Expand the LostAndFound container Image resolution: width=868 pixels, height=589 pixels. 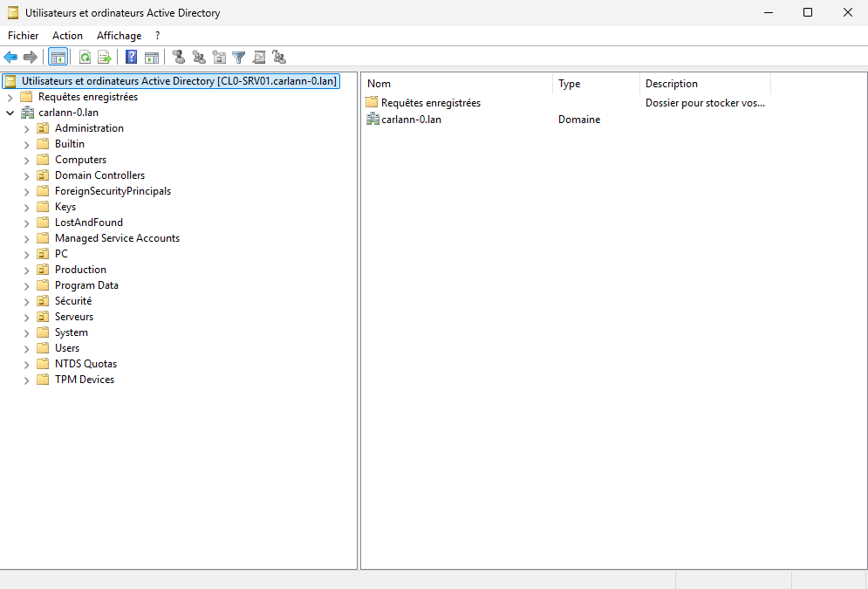coord(26,223)
